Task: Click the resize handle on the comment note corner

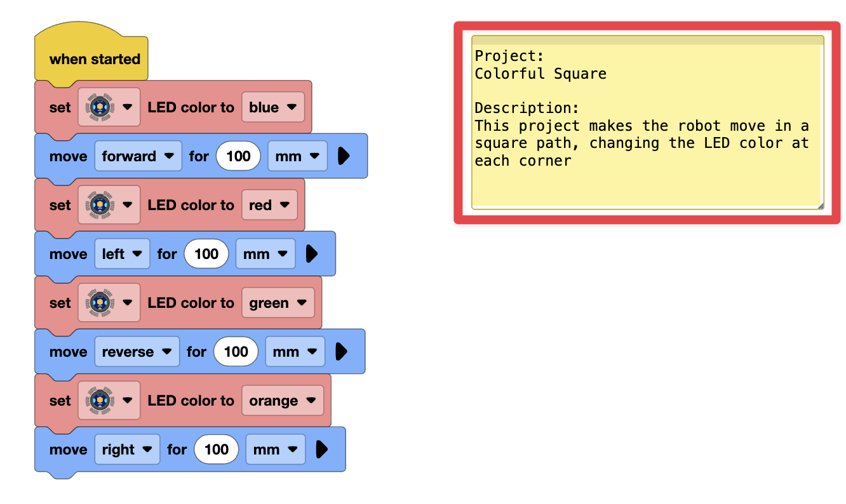Action: (819, 204)
